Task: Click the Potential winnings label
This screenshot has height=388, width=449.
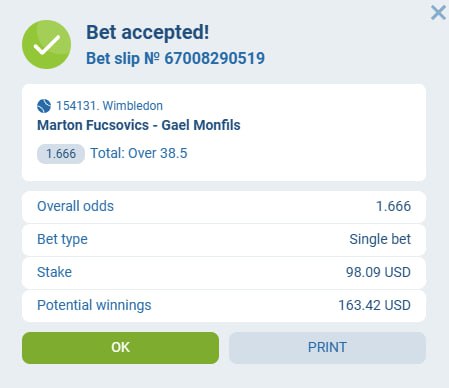Action: coord(94,306)
